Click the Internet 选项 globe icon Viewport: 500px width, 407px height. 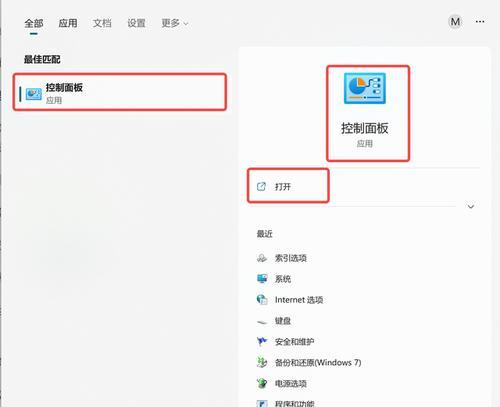(262, 300)
